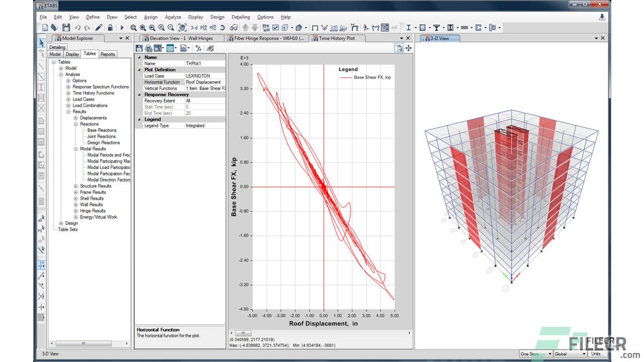The image size is (644, 362).
Task: Open the Global coordinate system dropdown
Action: [569, 353]
